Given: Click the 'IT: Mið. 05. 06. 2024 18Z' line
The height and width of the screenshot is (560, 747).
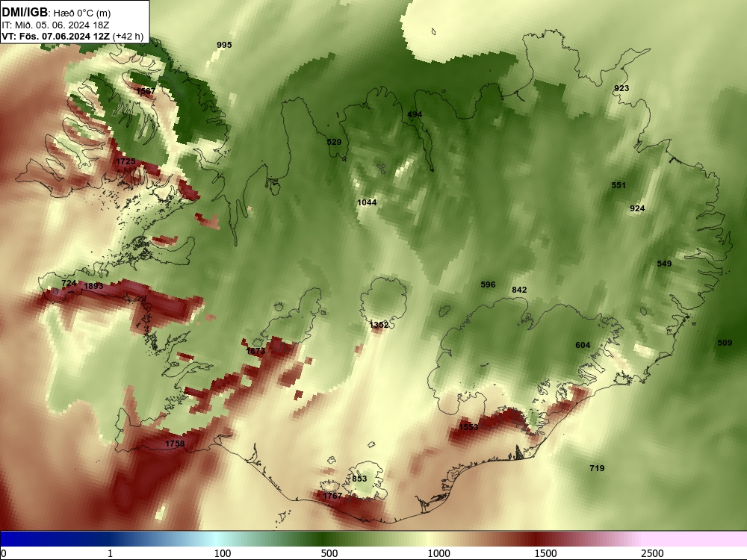Looking at the screenshot, I should pos(55,25).
